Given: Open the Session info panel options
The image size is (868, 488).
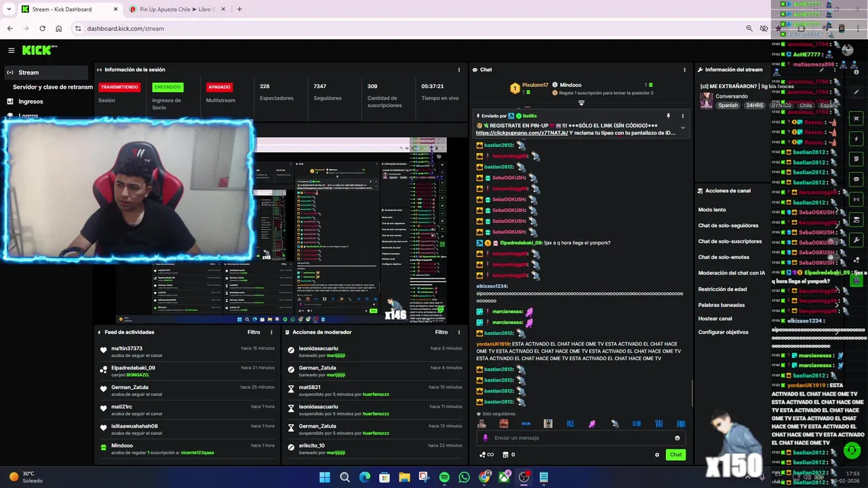Looking at the screenshot, I should 458,70.
